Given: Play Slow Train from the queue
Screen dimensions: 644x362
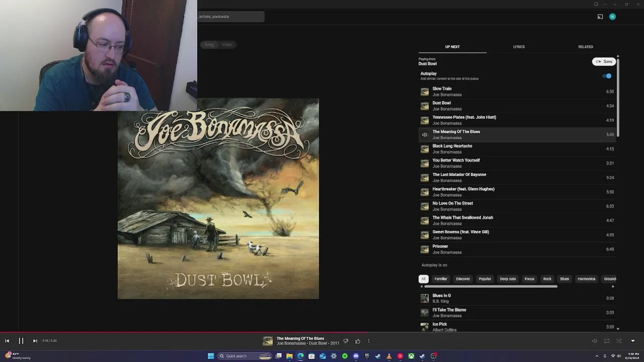Looking at the screenshot, I should point(517,92).
